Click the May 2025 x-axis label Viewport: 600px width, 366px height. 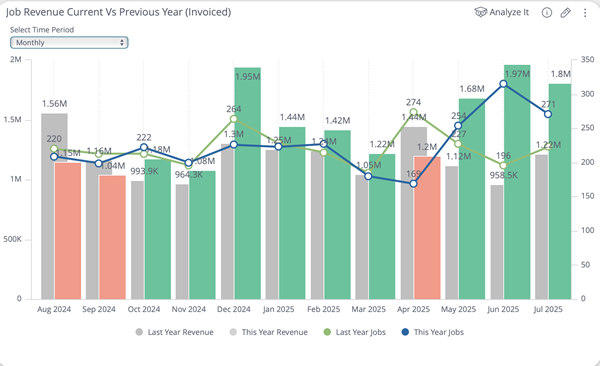click(458, 309)
